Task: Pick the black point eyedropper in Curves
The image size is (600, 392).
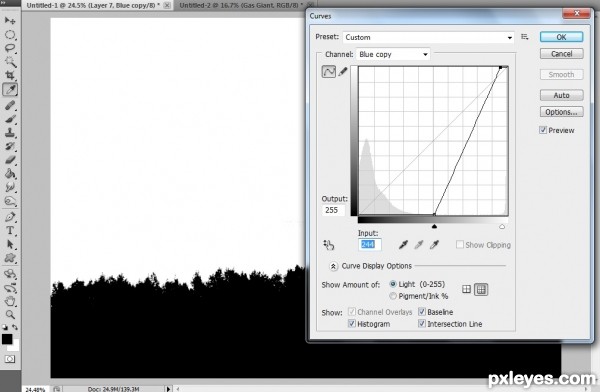Action: point(403,245)
